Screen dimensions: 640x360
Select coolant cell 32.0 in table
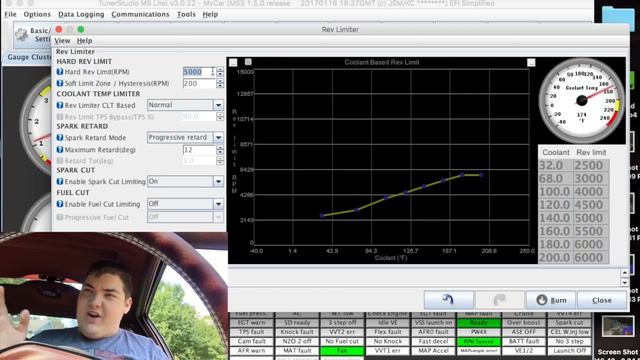[555, 165]
